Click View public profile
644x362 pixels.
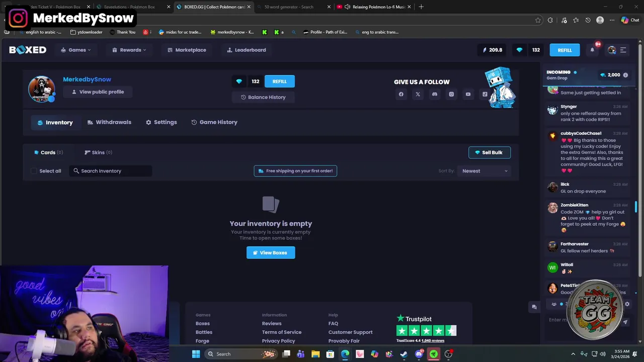98,92
